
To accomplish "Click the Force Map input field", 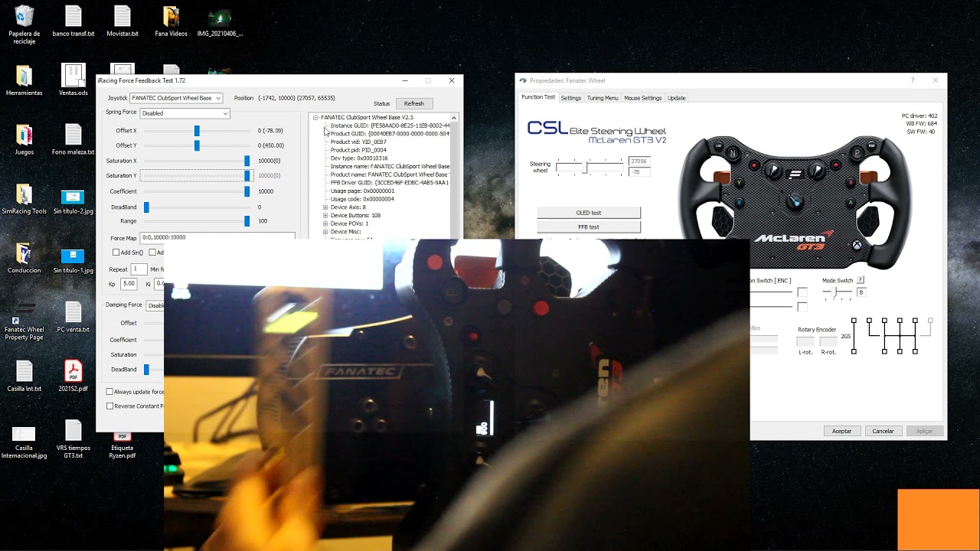I will tap(217, 237).
